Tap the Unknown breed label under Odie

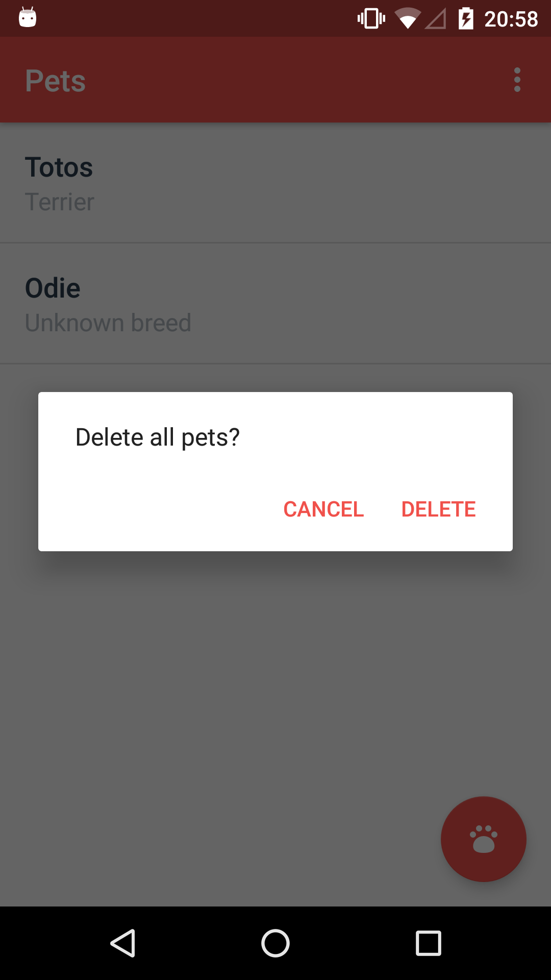pyautogui.click(x=108, y=323)
